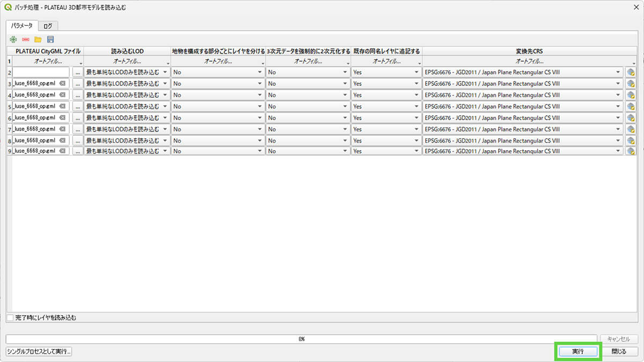
Task: Open CRS selector icon in row 4
Action: 631,94
